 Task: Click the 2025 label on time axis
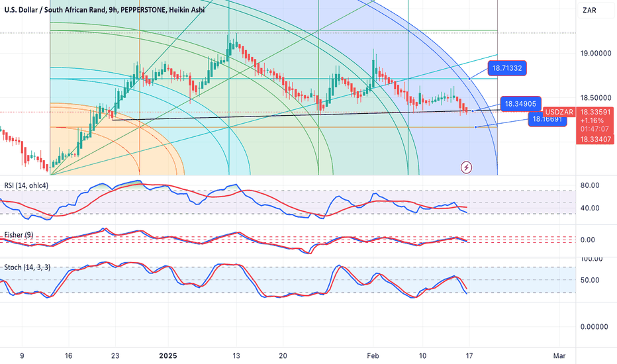pyautogui.click(x=168, y=356)
